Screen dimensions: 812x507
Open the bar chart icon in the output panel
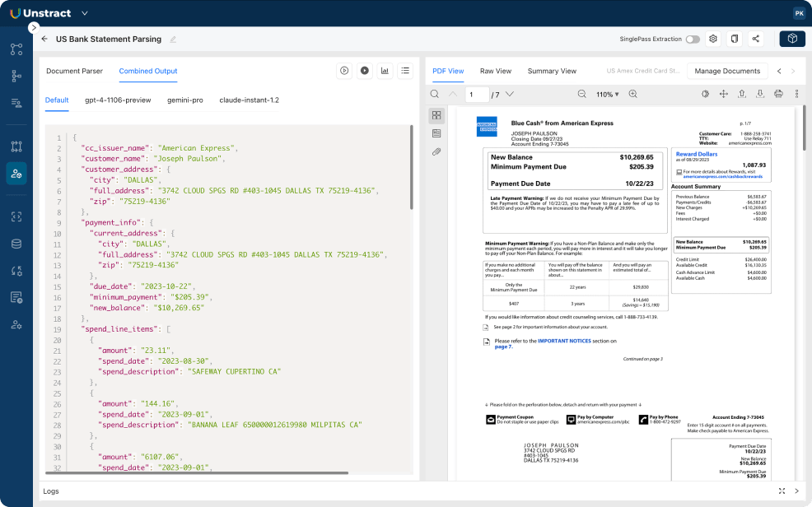385,71
